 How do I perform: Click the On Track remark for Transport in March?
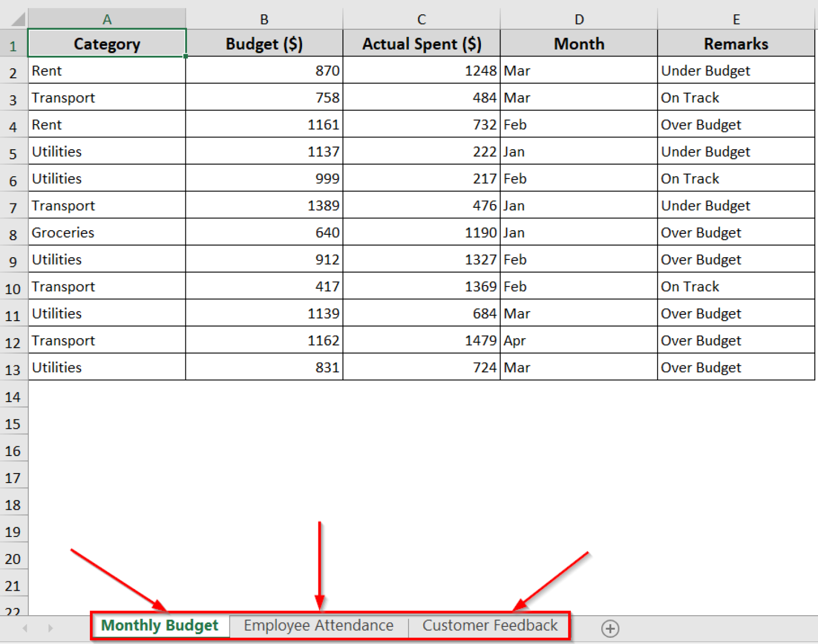[x=736, y=97]
